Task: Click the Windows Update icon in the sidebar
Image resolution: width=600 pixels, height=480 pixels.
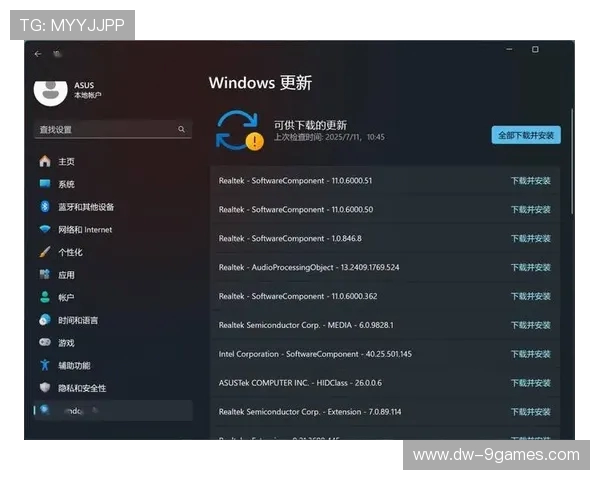Action: (x=45, y=410)
